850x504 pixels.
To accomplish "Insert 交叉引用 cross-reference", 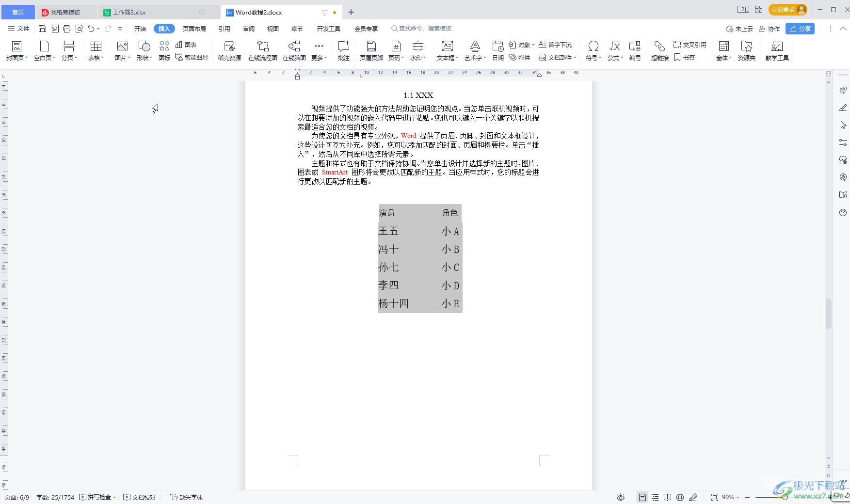I will pyautogui.click(x=690, y=45).
